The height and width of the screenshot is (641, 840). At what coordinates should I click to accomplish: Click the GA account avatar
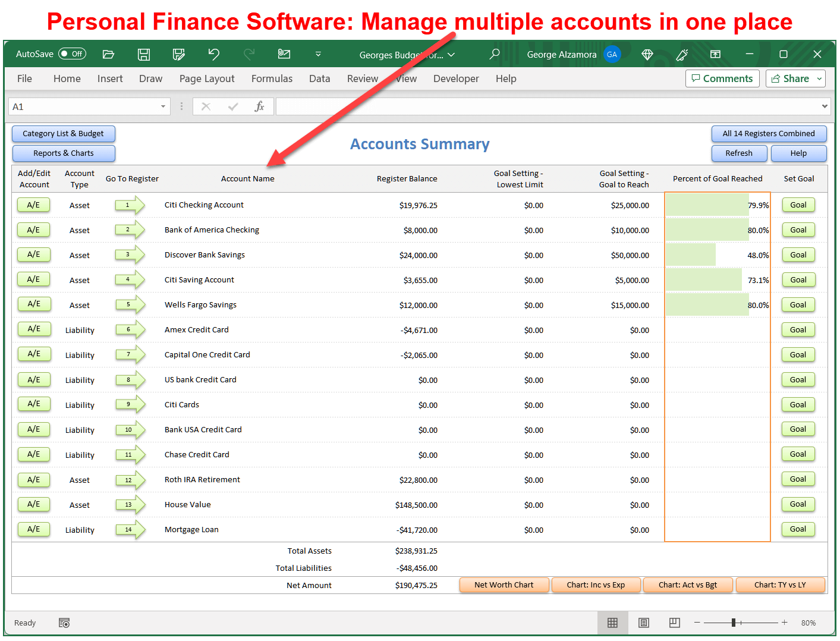click(x=612, y=54)
